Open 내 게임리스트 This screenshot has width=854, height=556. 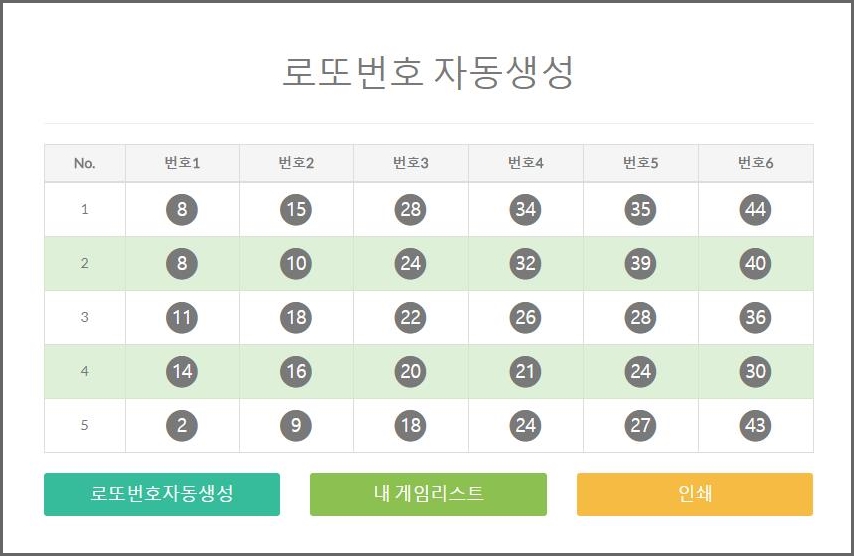pos(428,494)
